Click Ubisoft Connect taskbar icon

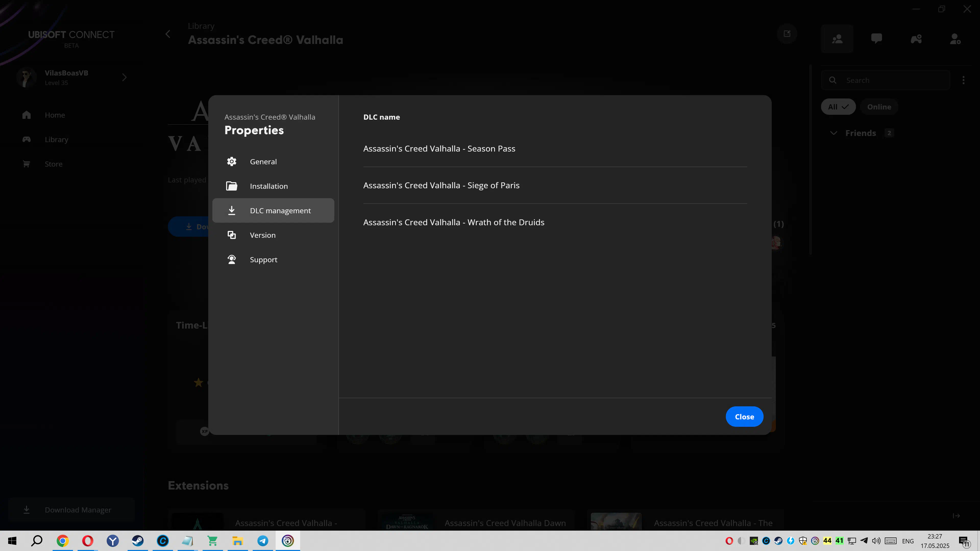288,541
